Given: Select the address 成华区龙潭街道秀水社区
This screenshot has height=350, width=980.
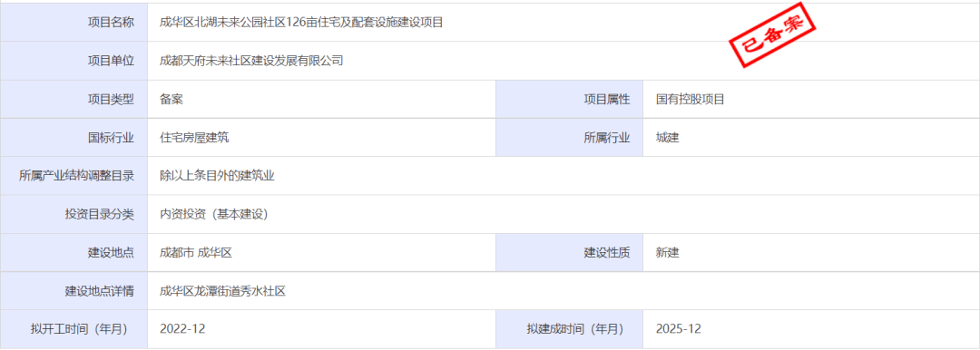Looking at the screenshot, I should [223, 291].
